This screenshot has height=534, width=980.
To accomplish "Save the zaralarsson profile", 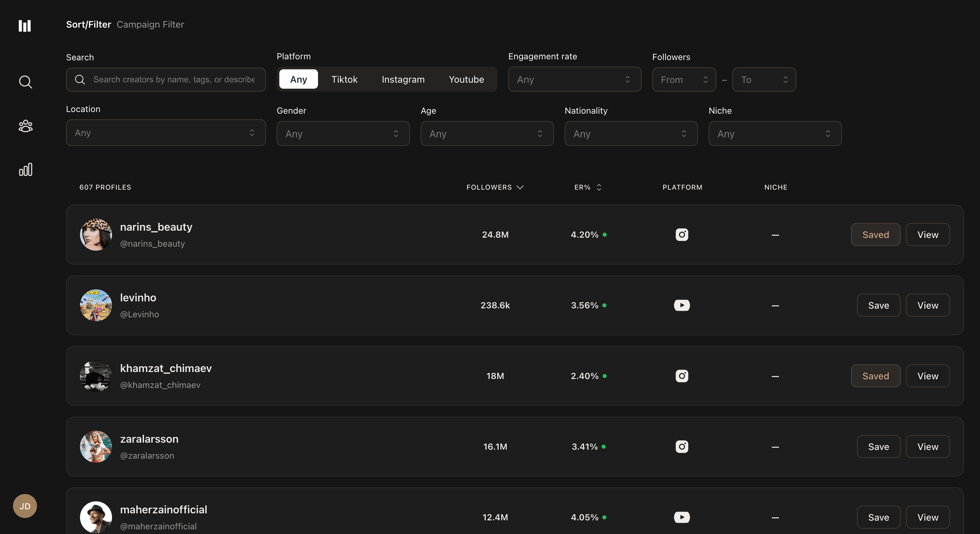I will pos(878,447).
